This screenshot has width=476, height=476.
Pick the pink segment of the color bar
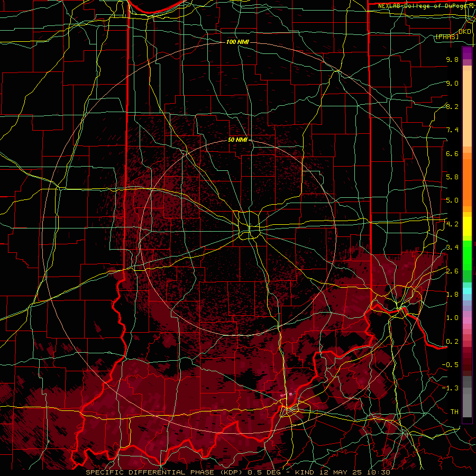click(x=467, y=321)
